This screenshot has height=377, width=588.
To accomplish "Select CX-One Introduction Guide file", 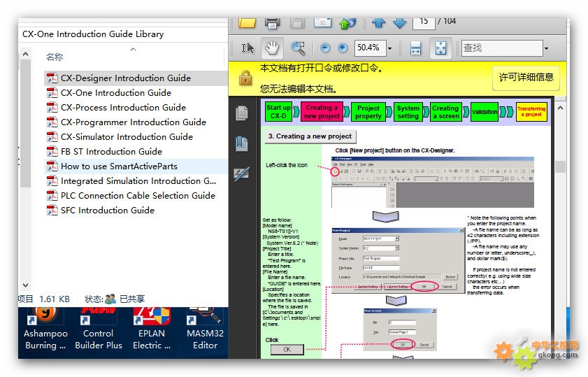I will tap(116, 92).
